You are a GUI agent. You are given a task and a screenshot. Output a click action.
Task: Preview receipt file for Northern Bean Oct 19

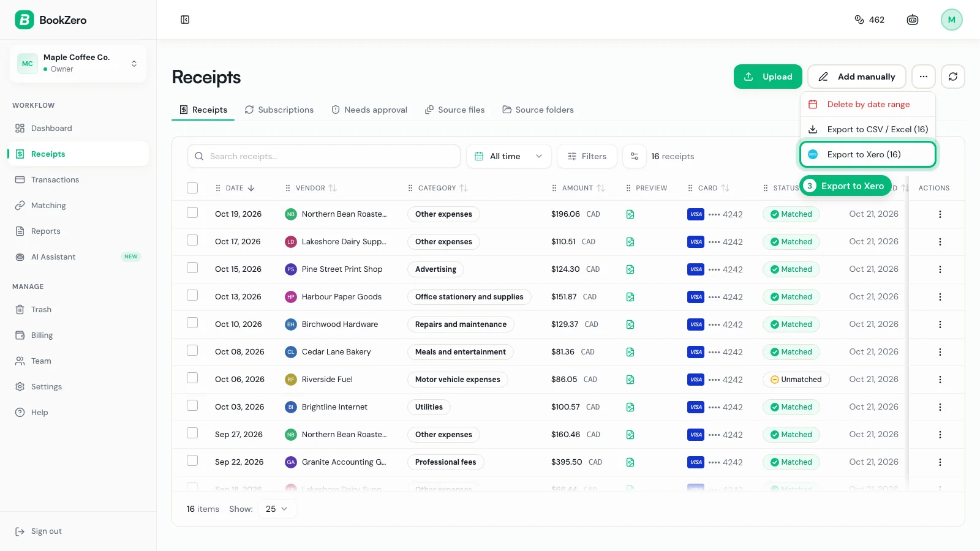[630, 214]
